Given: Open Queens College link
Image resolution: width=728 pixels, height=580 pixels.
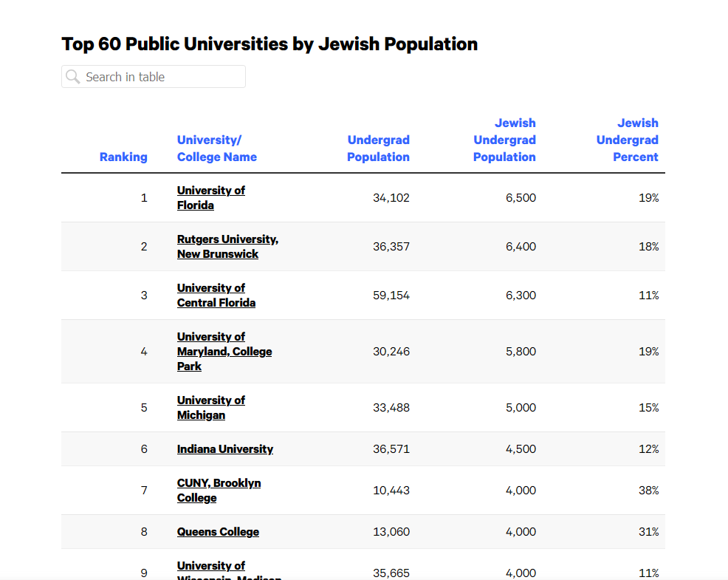Looking at the screenshot, I should (219, 532).
